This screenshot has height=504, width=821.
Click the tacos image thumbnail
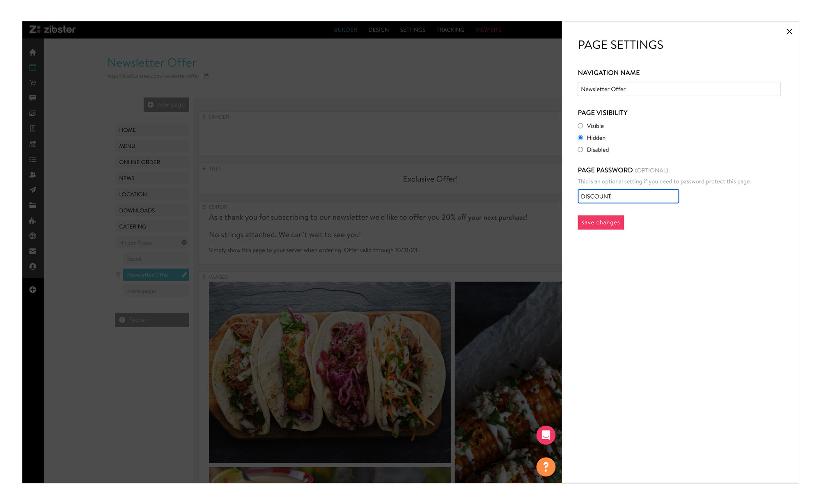point(330,372)
